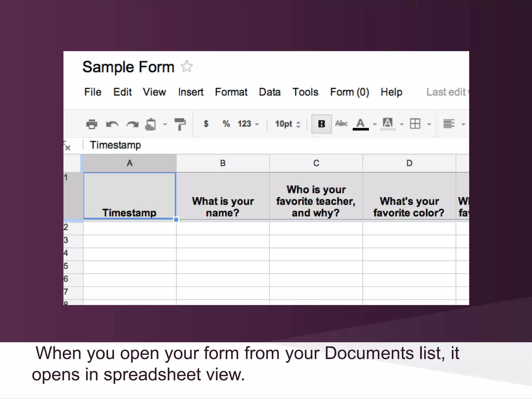Open the text color picker

[361, 124]
